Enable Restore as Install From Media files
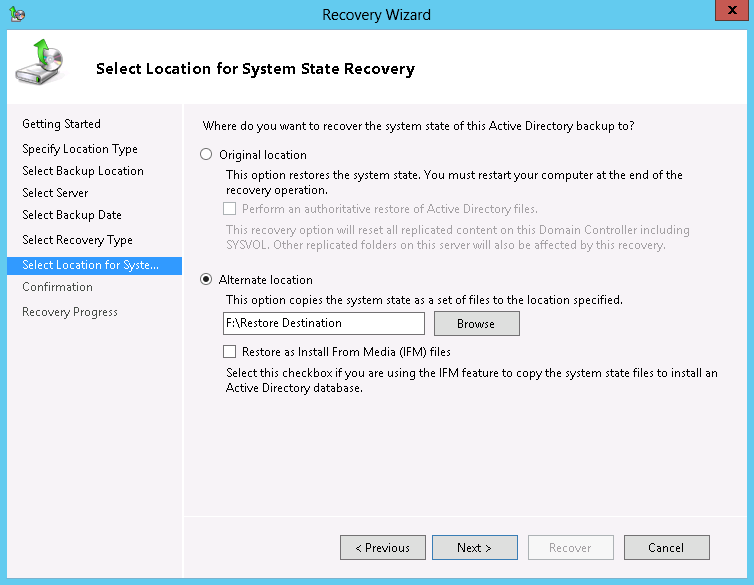Screen dimensions: 754x585 point(230,352)
